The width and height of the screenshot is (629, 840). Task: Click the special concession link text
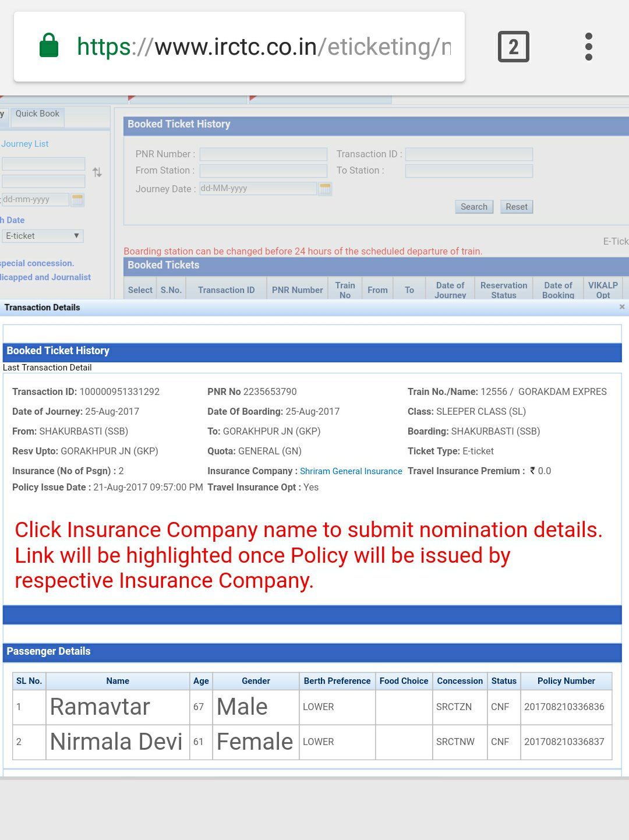click(37, 263)
